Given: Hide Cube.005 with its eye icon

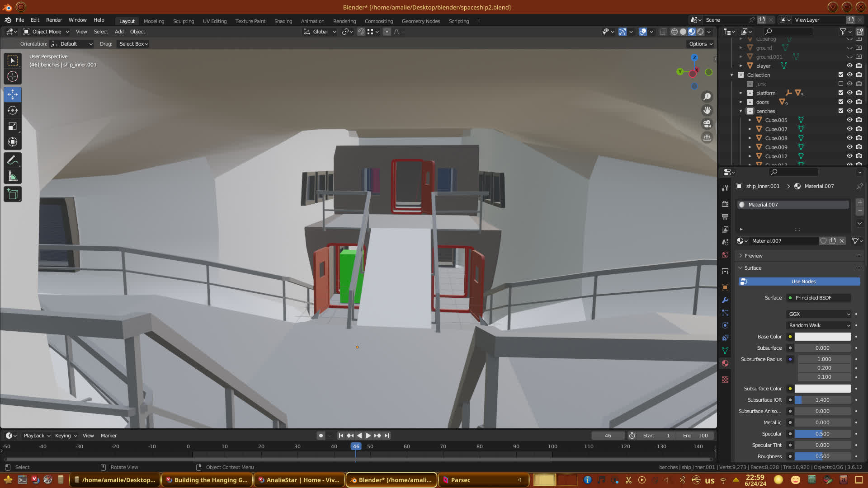Looking at the screenshot, I should [x=849, y=120].
